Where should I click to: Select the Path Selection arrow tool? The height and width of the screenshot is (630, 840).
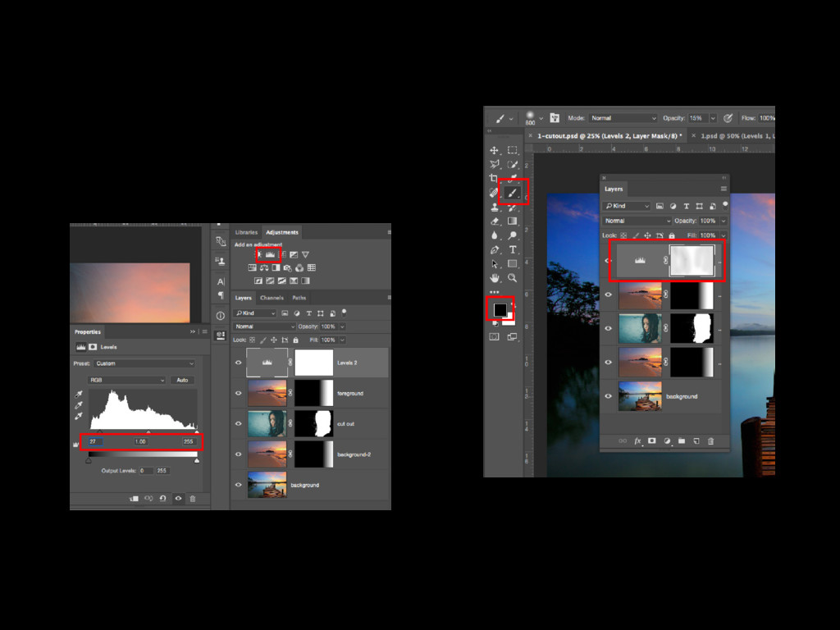click(494, 263)
